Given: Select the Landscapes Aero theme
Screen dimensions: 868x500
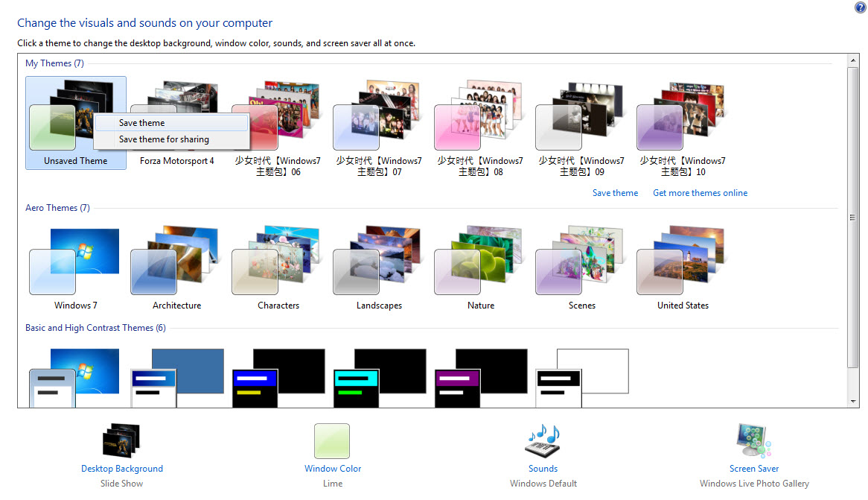Looking at the screenshot, I should [379, 269].
